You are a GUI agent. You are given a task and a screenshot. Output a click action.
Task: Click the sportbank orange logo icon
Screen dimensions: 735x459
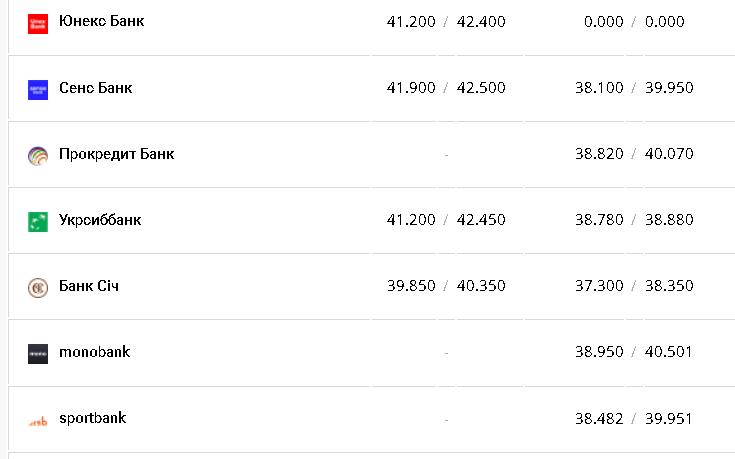point(38,420)
